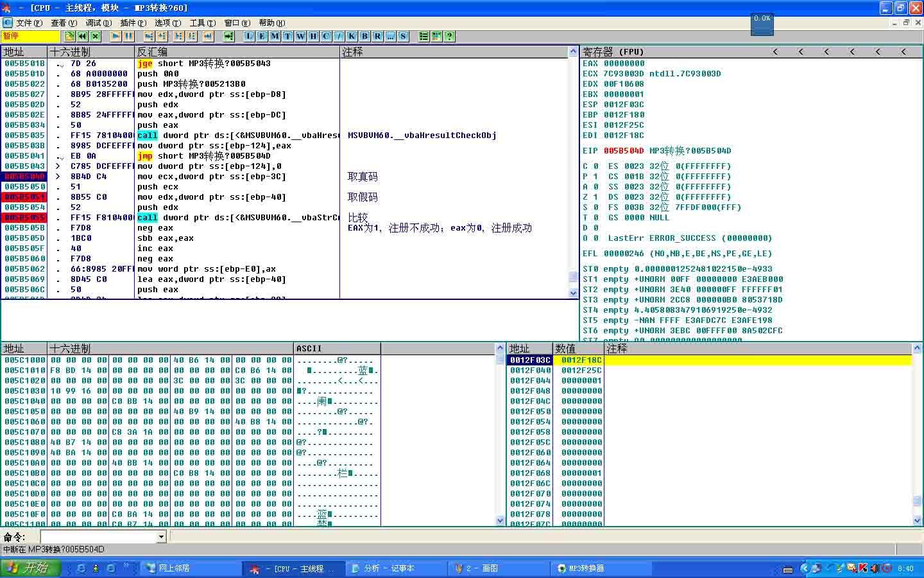This screenshot has width=924, height=578.
Task: Click into the 命令 command input box
Action: [x=99, y=536]
